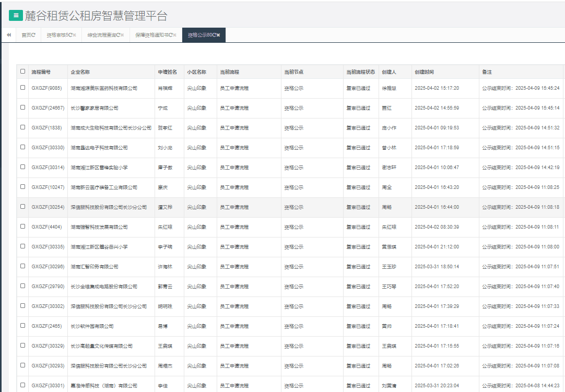Click the refresh icon on the 资格审核5 tab

pos(70,35)
